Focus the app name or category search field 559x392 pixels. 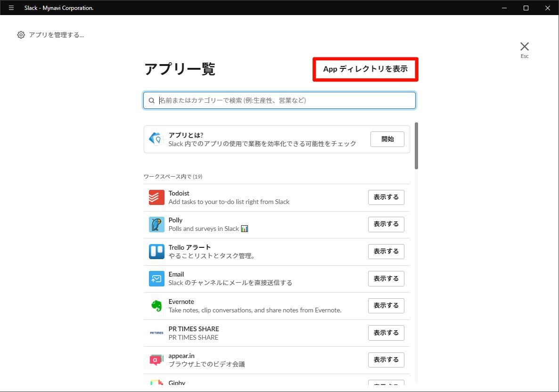point(279,100)
